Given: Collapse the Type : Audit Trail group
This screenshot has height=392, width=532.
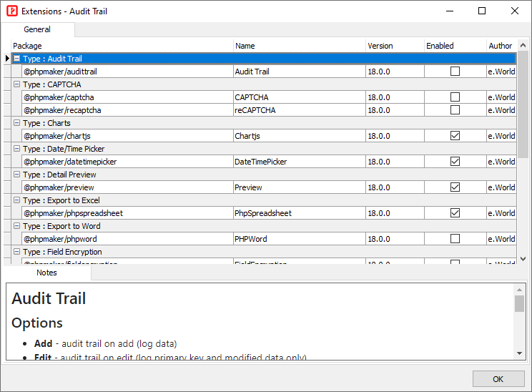Looking at the screenshot, I should 16,59.
